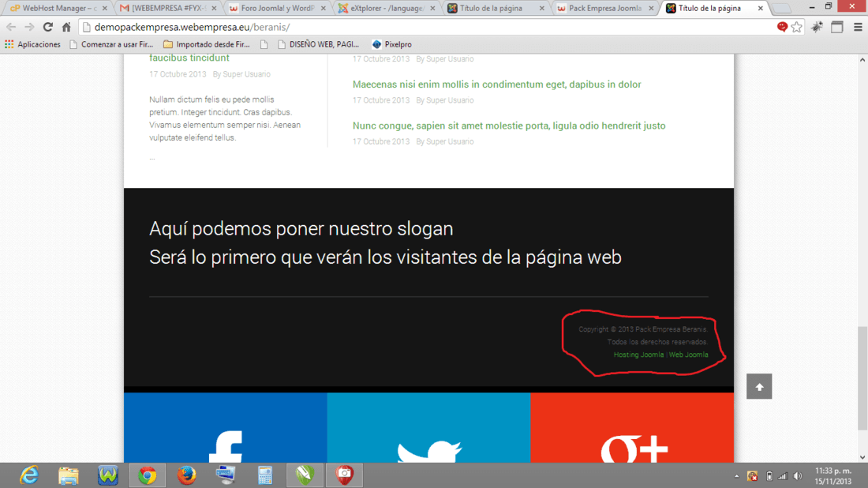The image size is (868, 488).
Task: Open the article Maecenas nisi enim mollis
Action: (x=496, y=84)
